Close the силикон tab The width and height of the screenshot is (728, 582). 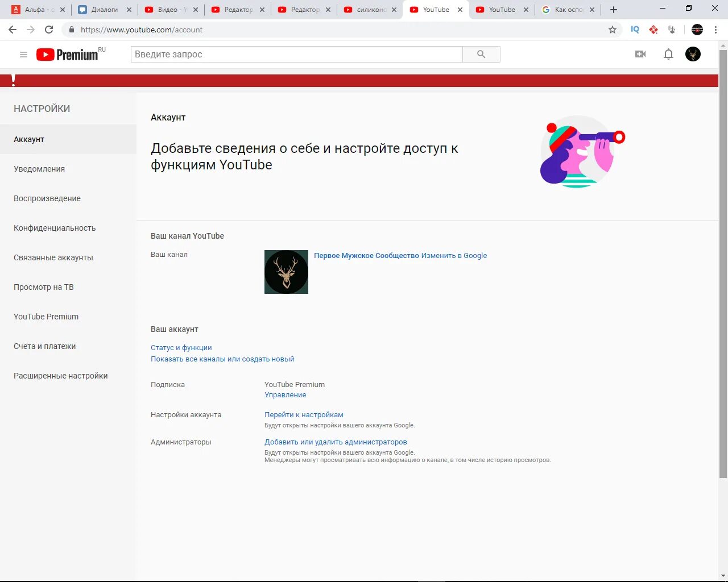click(394, 10)
